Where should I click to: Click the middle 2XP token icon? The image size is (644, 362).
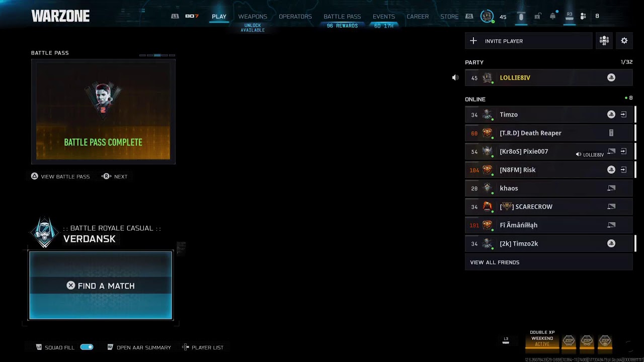(x=587, y=341)
